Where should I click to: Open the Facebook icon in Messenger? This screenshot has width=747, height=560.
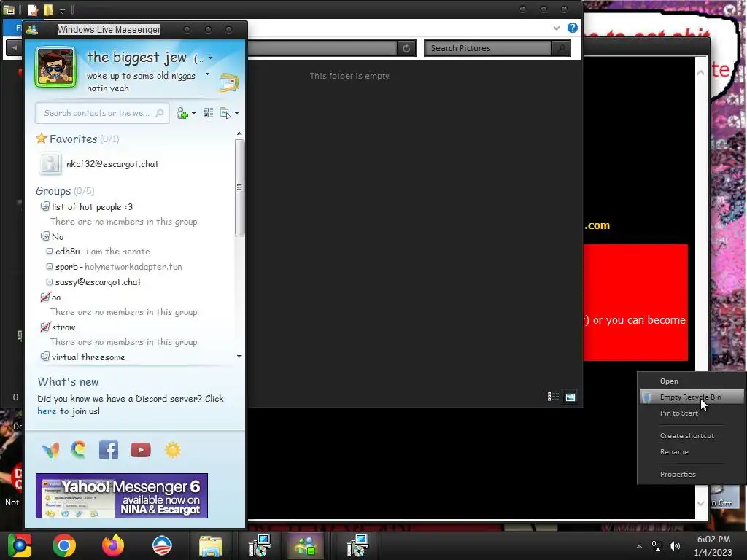coord(109,449)
